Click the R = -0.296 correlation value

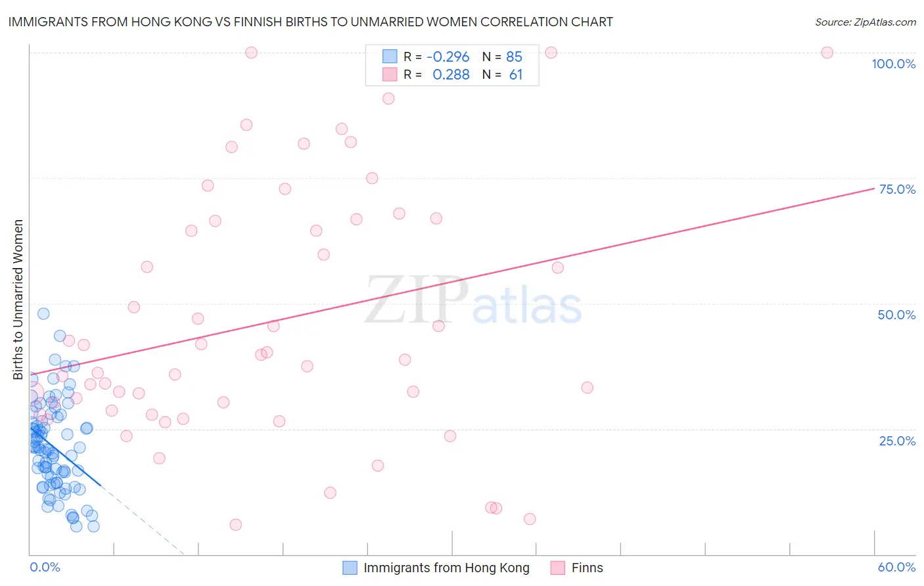click(x=436, y=56)
